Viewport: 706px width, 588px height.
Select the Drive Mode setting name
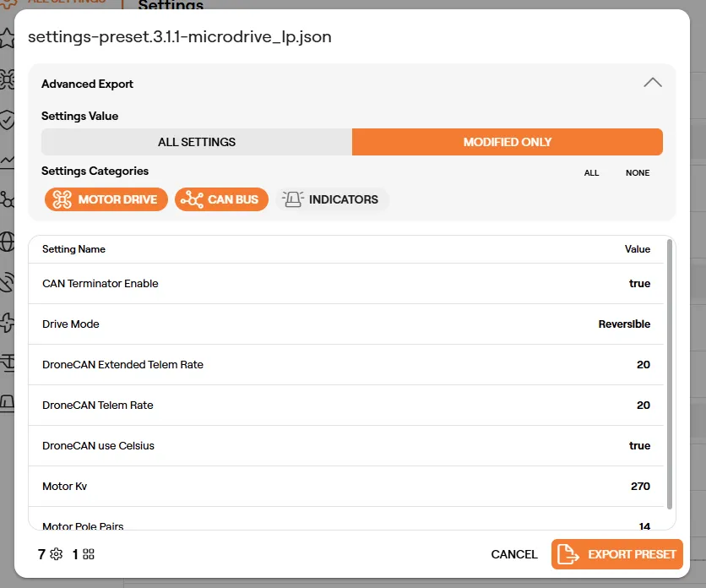pyautogui.click(x=71, y=324)
